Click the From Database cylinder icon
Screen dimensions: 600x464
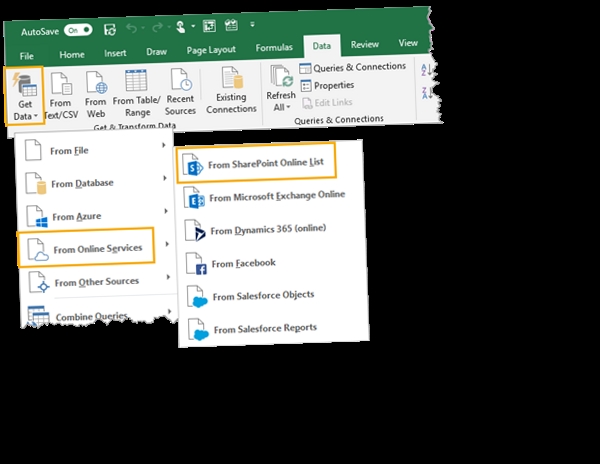pyautogui.click(x=42, y=187)
